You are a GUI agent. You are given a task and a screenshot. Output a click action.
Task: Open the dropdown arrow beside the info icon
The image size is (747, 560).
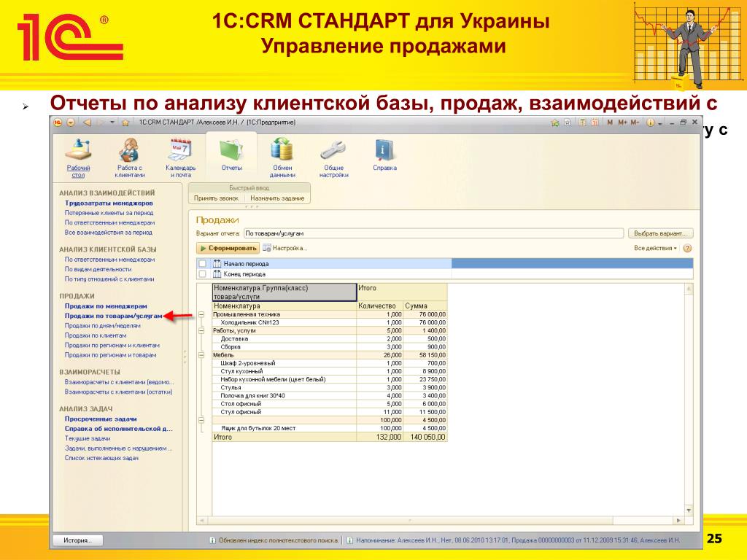pyautogui.click(x=660, y=122)
